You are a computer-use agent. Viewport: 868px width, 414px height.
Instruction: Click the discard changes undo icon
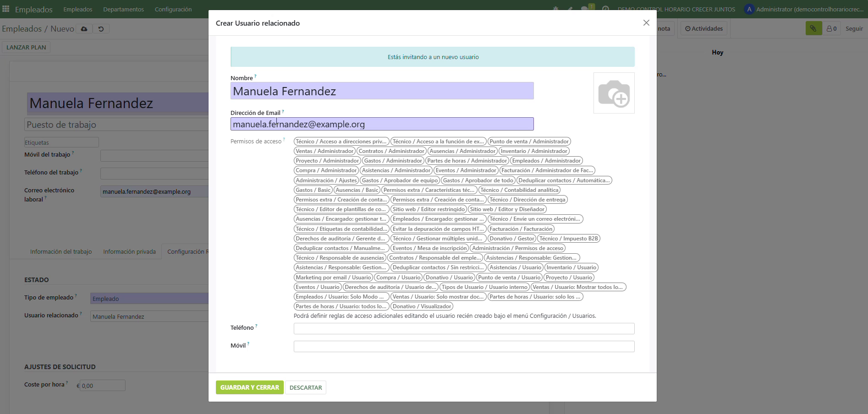(101, 29)
